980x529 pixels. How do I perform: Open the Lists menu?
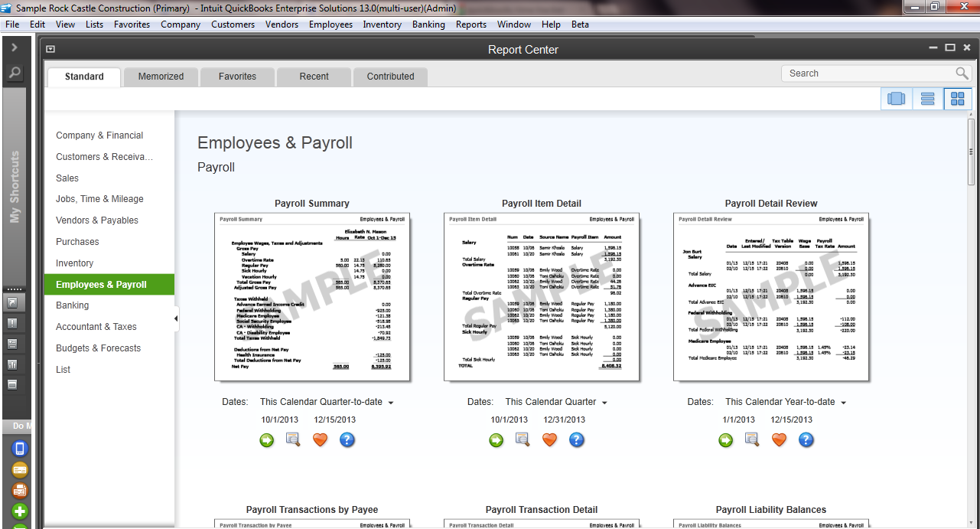[x=95, y=24]
